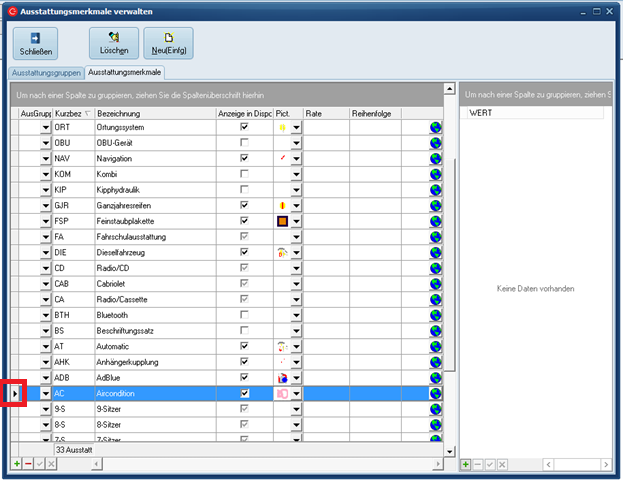
Task: Select the Ausstattungsmerkmale tab
Action: coord(124,73)
